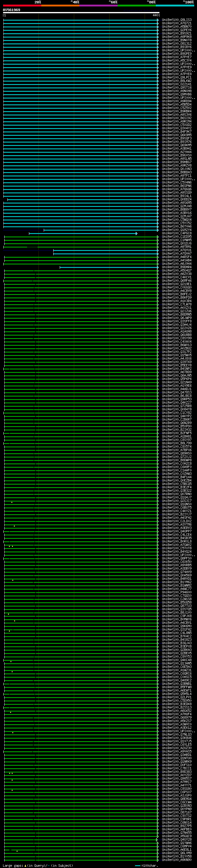Image resolution: width=197 pixels, height=868 pixels.
Task: Select the query name AV561969
Action: [11, 10]
